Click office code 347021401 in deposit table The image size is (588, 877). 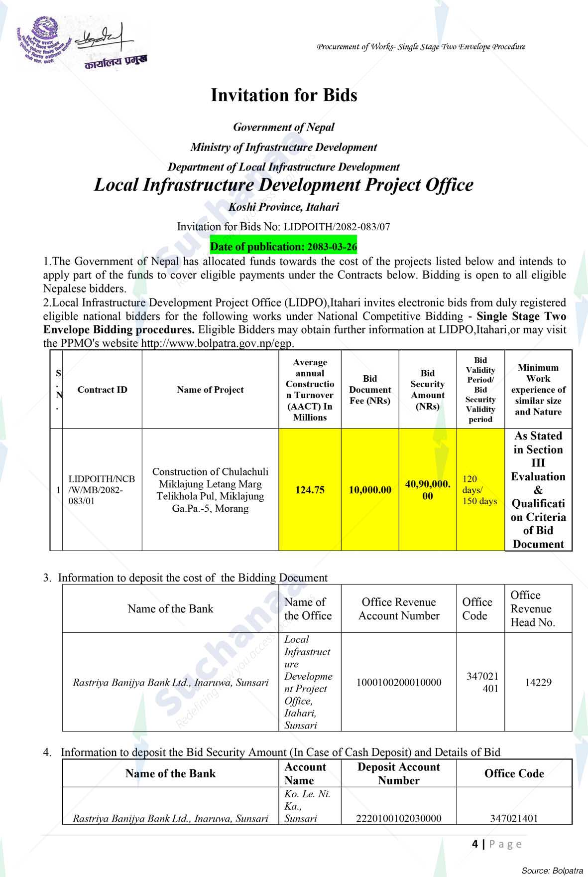[x=514, y=819]
